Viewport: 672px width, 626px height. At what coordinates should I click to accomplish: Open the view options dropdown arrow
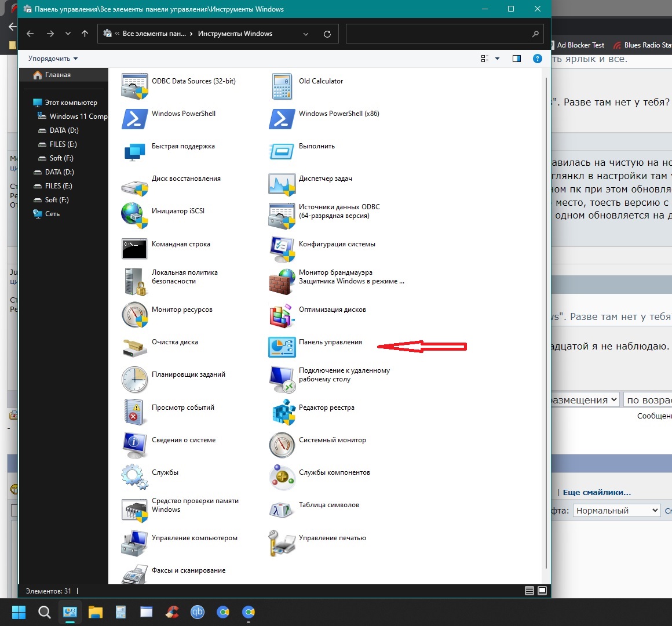point(497,59)
